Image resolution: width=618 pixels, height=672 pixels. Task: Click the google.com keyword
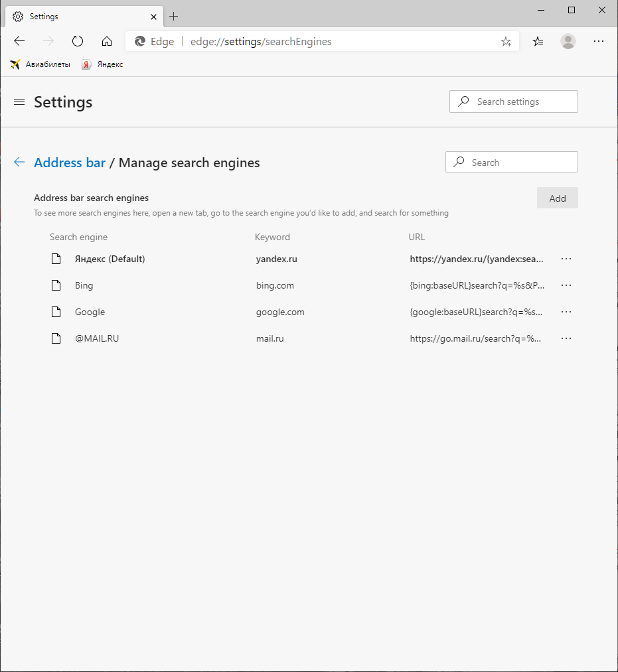(x=280, y=312)
